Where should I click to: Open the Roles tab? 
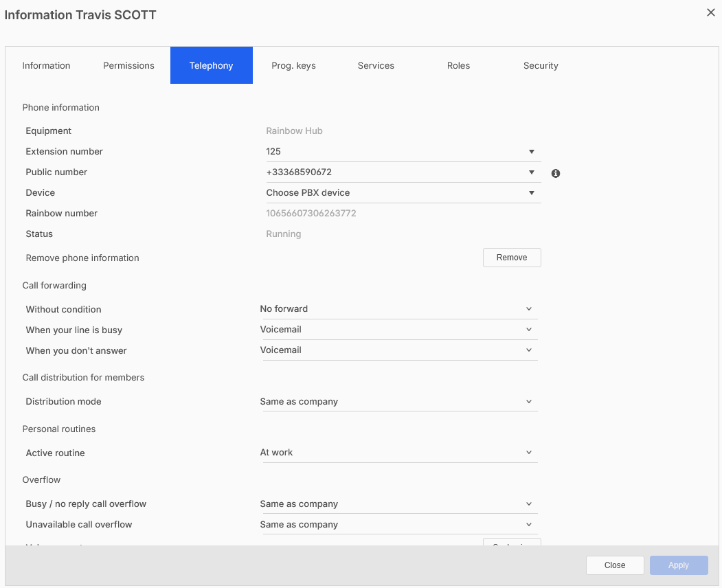coord(458,66)
